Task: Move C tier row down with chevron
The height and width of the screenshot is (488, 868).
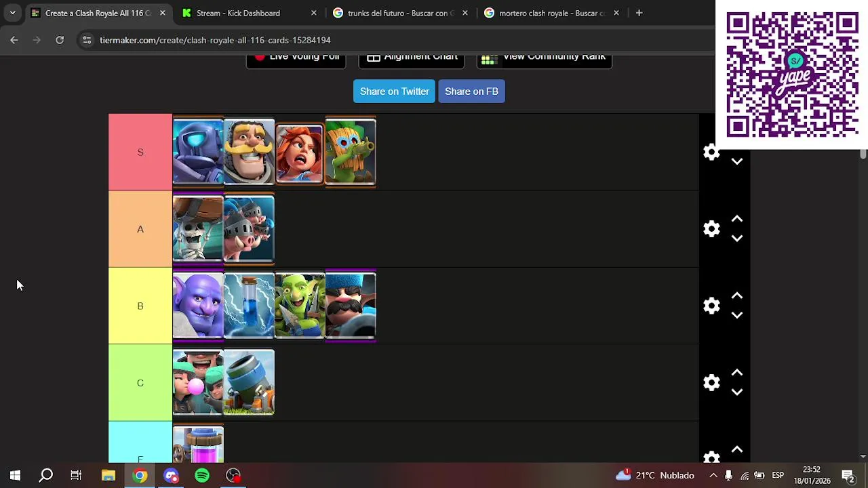Action: [x=737, y=392]
